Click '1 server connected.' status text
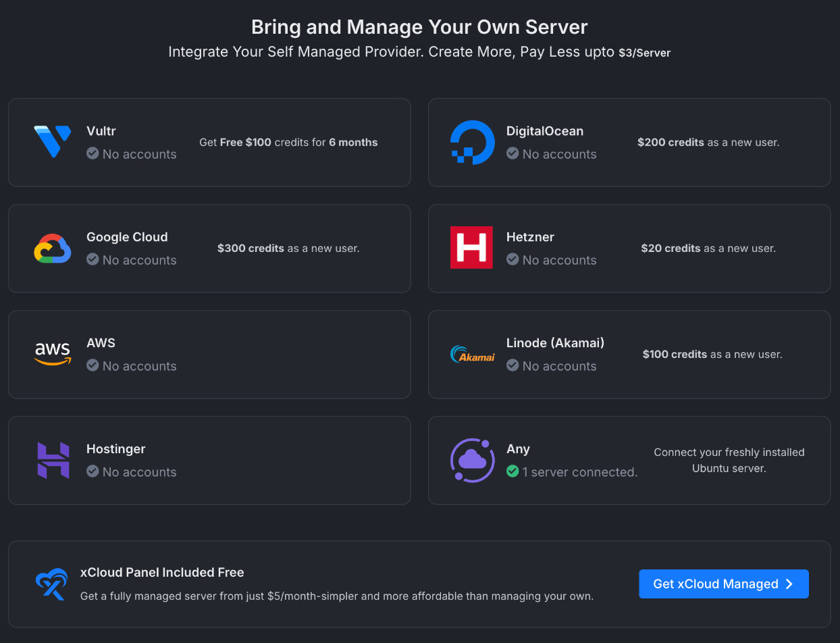 tap(580, 472)
